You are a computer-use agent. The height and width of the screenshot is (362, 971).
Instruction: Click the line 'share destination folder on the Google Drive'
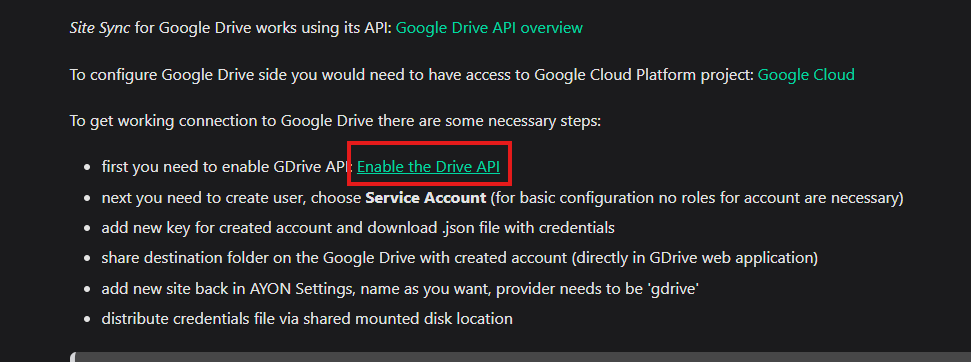[x=459, y=257]
